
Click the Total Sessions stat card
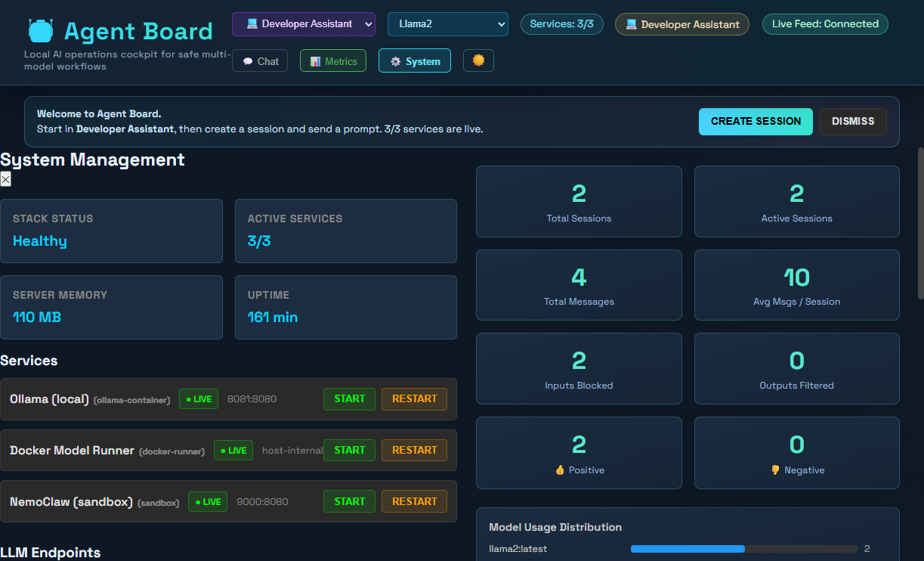click(x=579, y=202)
